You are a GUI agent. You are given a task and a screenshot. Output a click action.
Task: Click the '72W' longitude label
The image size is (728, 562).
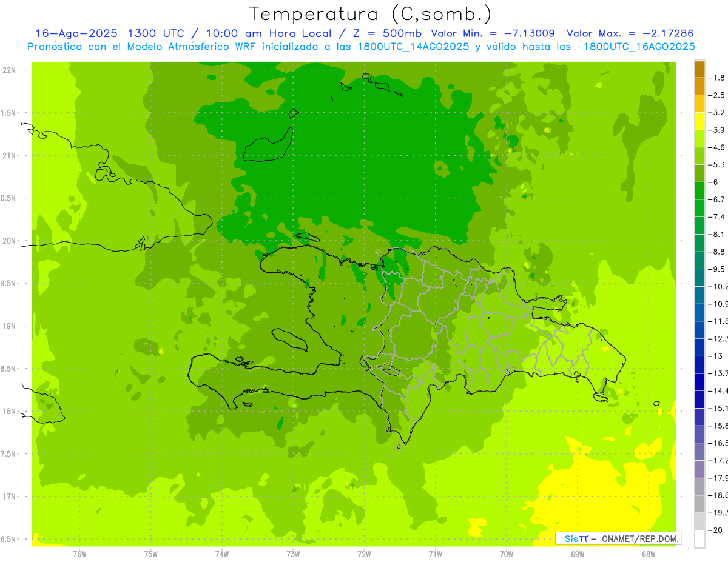click(364, 554)
